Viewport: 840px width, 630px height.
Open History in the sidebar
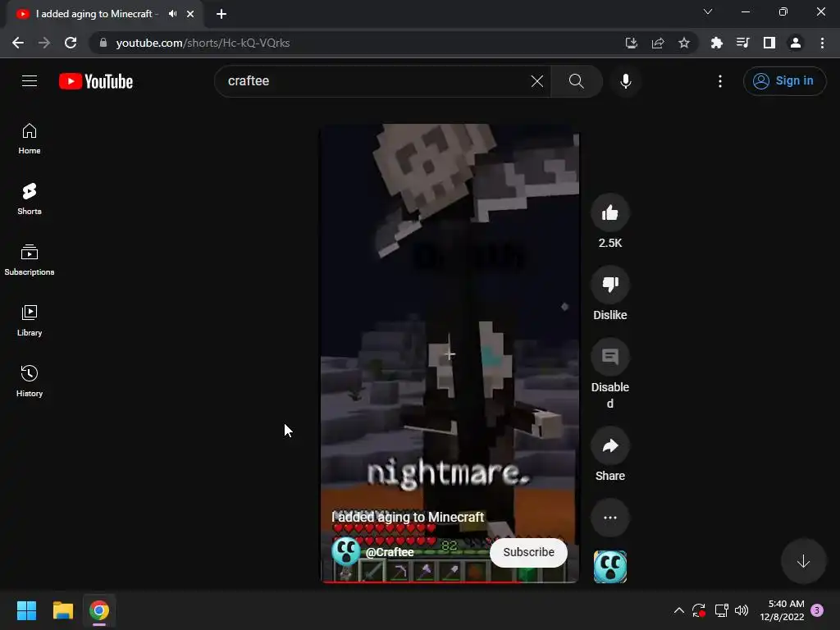pyautogui.click(x=30, y=381)
